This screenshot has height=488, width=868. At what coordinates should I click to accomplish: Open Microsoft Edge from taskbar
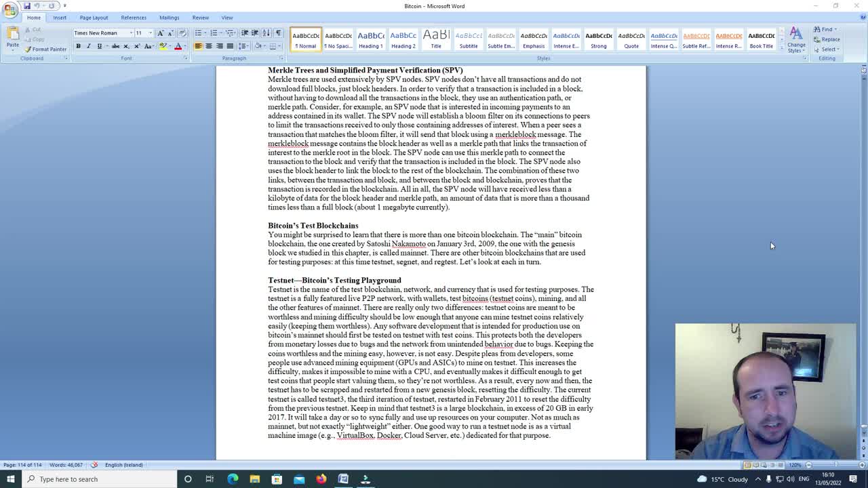point(233,479)
